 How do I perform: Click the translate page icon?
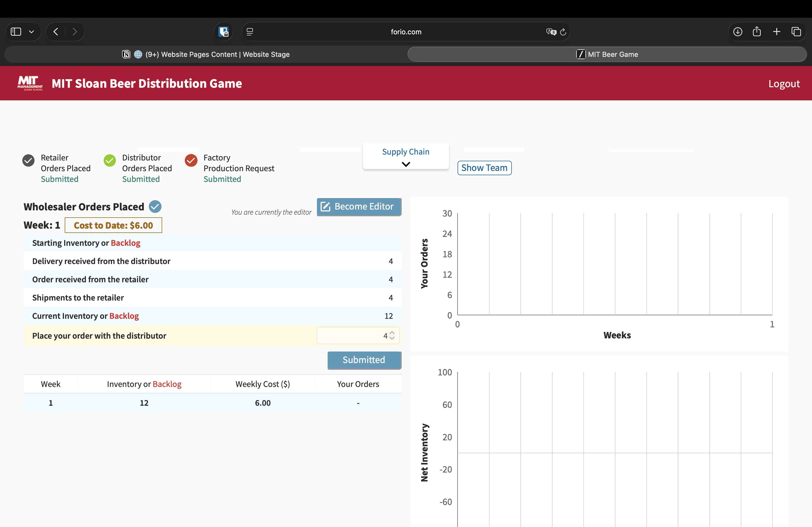click(551, 32)
